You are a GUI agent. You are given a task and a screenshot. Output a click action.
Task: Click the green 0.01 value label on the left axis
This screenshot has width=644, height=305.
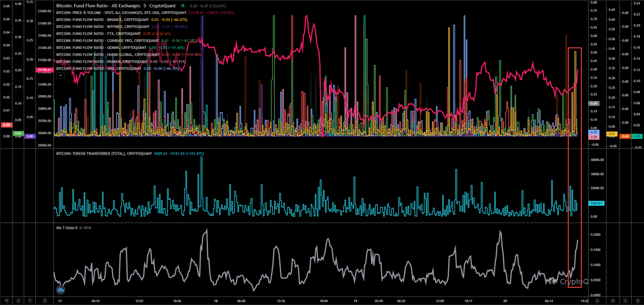18,133
